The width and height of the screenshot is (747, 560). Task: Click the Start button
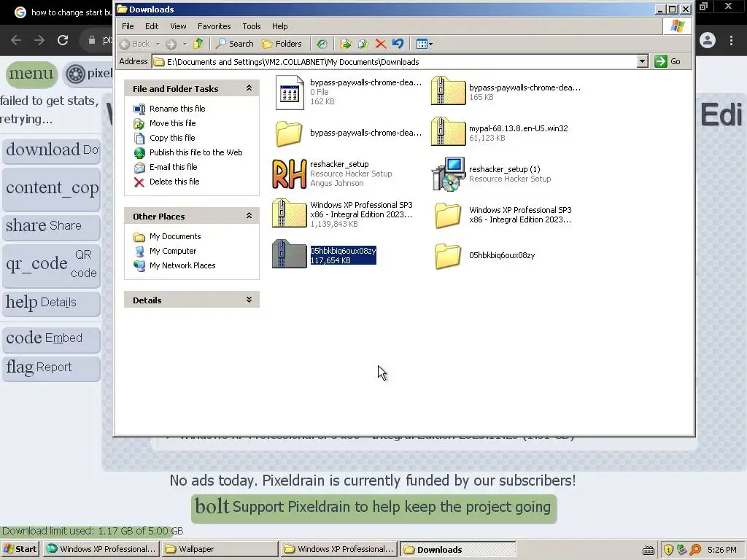[20, 549]
